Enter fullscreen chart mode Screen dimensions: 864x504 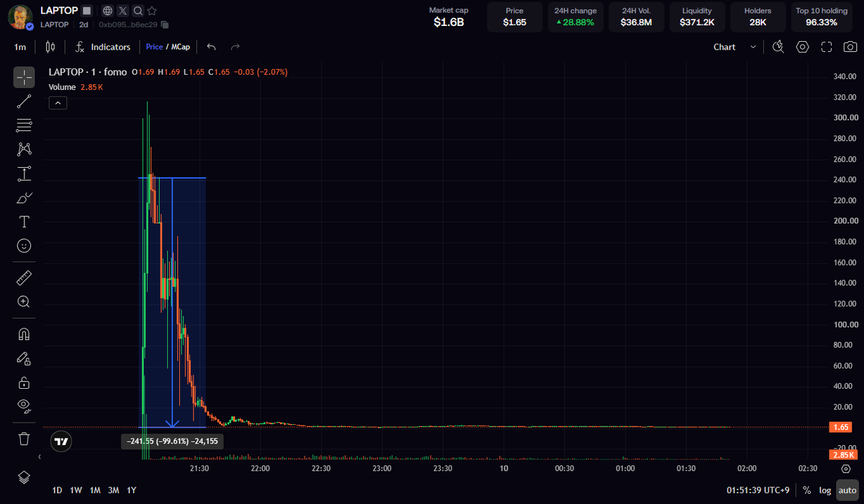827,47
